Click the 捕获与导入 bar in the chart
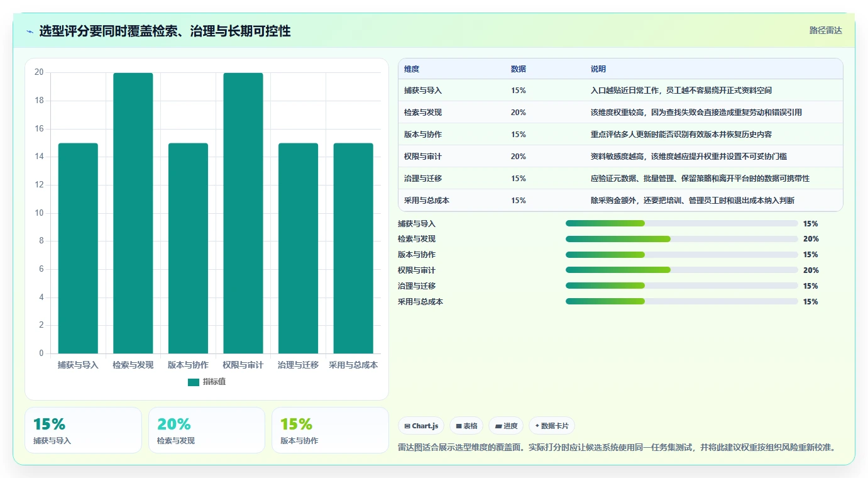The height and width of the screenshot is (478, 868). (78, 248)
